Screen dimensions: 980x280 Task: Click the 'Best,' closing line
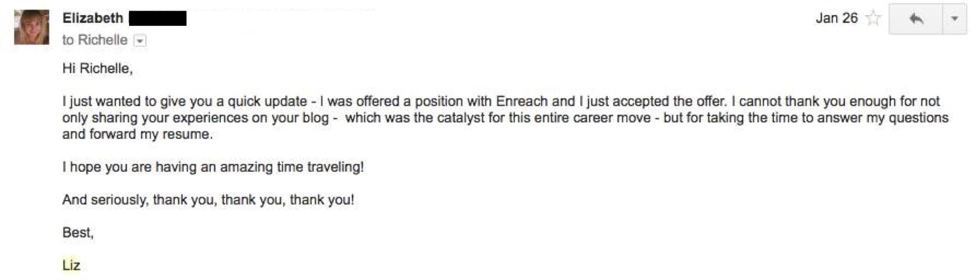(x=78, y=232)
